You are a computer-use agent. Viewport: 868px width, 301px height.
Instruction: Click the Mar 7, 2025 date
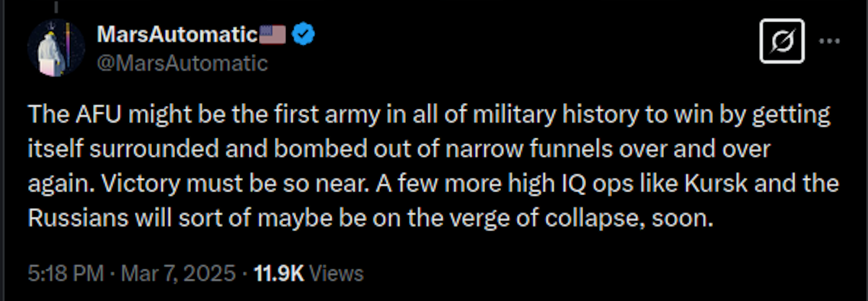coord(178,274)
